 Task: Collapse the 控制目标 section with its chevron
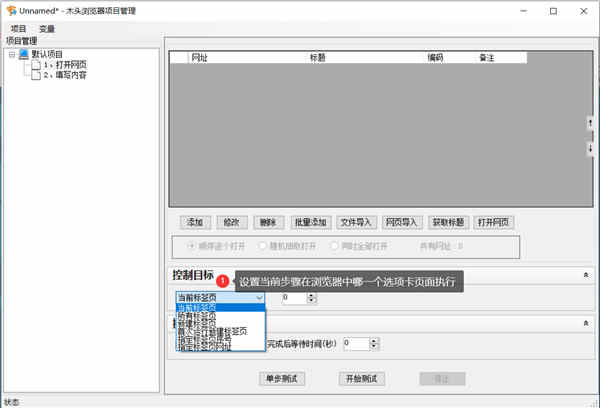pos(586,275)
